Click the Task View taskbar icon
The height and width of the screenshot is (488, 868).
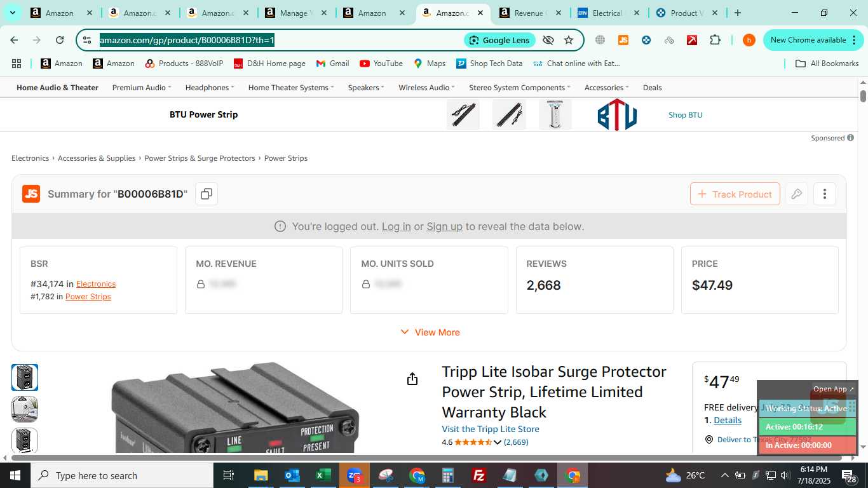click(x=229, y=475)
